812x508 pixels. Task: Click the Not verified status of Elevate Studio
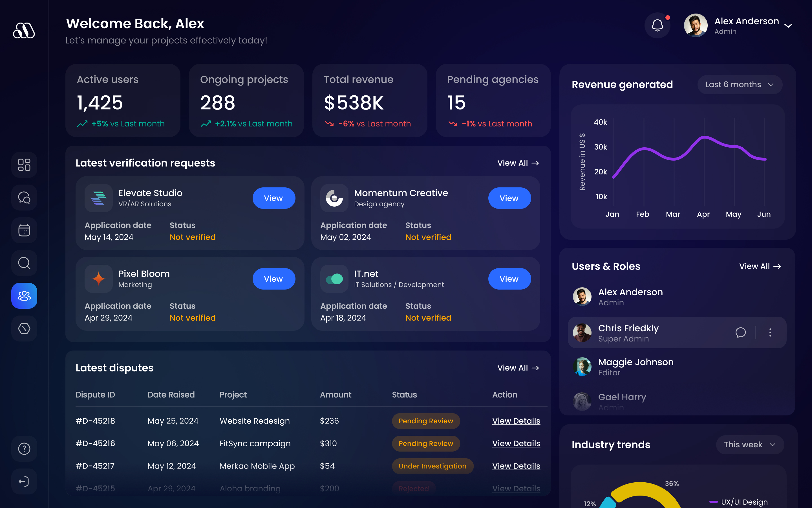[193, 237]
